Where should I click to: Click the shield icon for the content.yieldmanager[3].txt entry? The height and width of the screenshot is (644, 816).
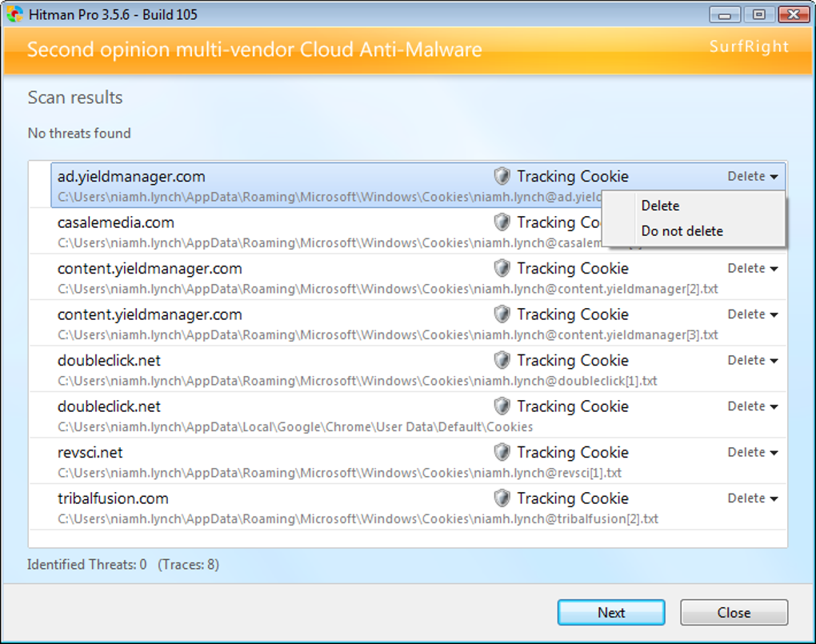502,314
